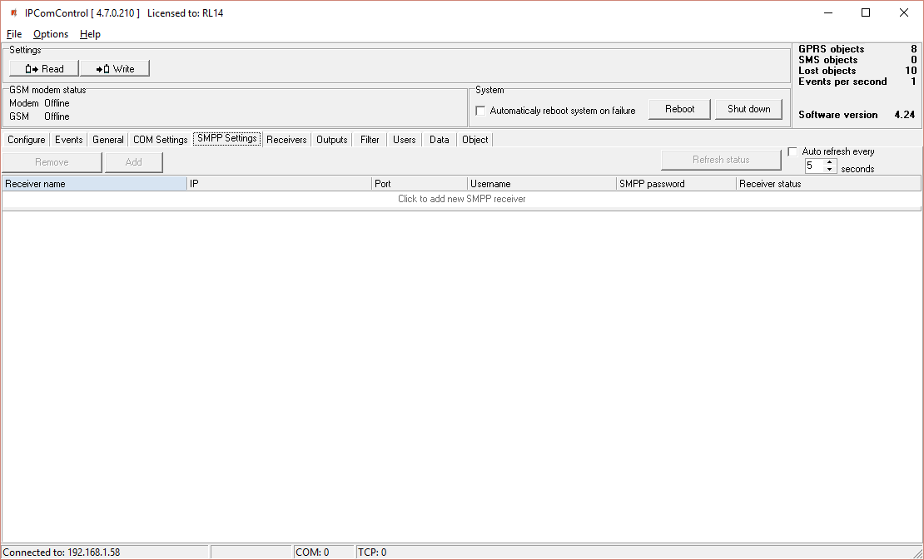Open the File menu

pyautogui.click(x=14, y=34)
